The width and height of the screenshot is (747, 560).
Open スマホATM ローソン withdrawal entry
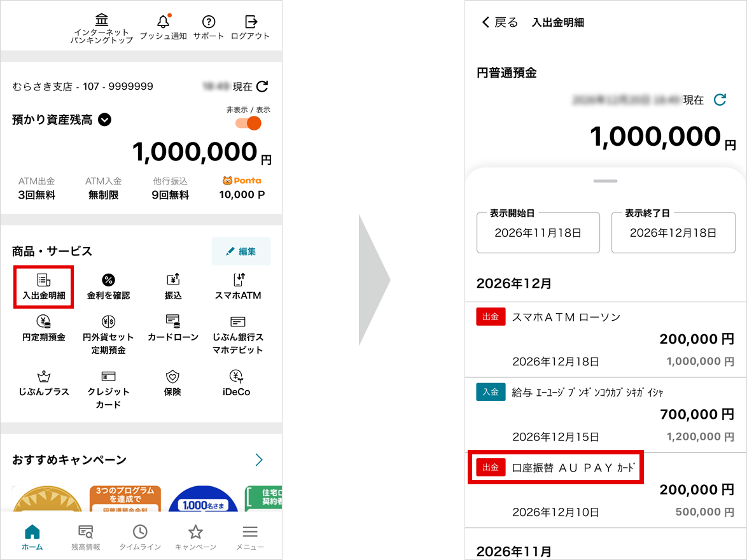coord(606,339)
